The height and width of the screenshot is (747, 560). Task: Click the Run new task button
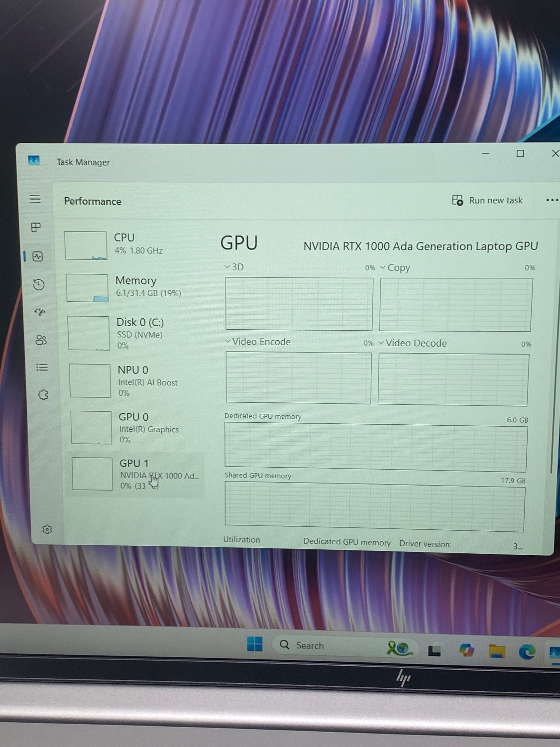pos(487,200)
